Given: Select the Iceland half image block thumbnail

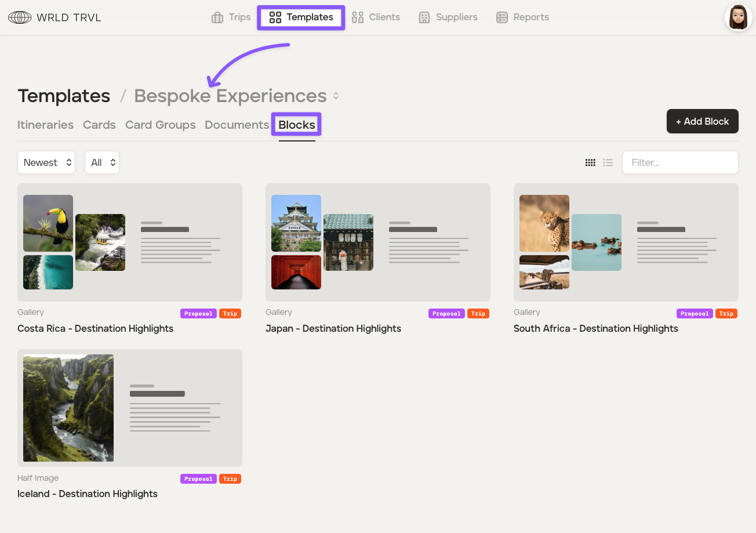Looking at the screenshot, I should click(x=129, y=408).
